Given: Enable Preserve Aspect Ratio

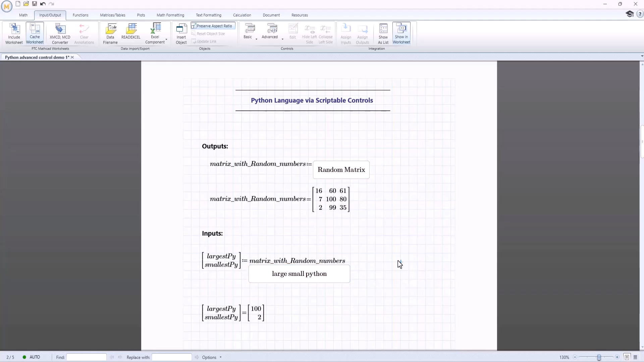Looking at the screenshot, I should tap(212, 26).
